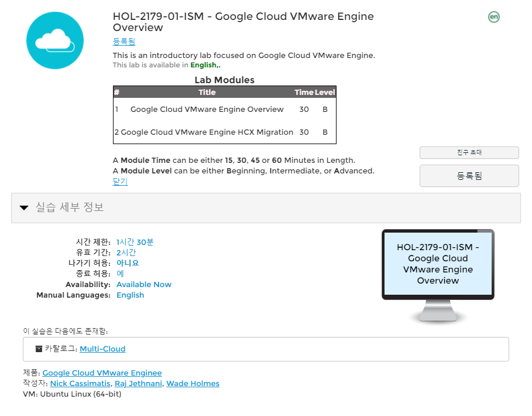Click the 닫기 link
This screenshot has width=532, height=416.
click(120, 182)
